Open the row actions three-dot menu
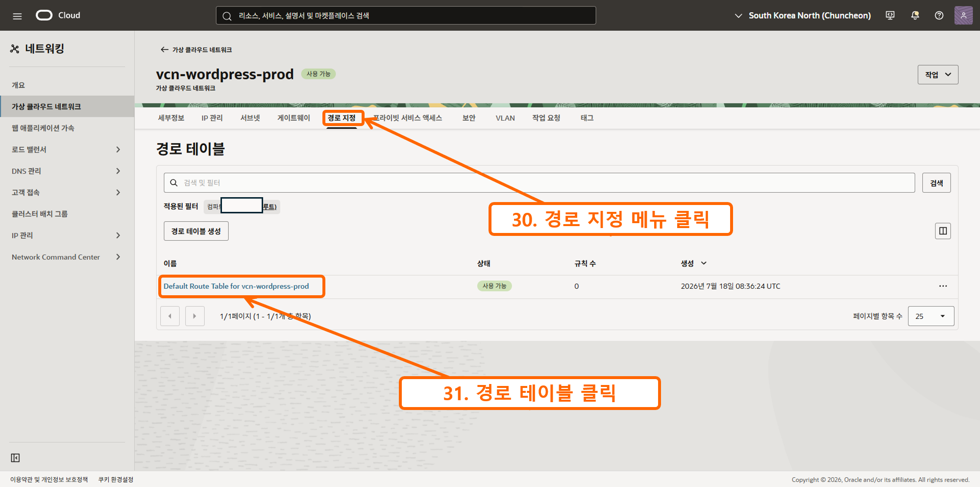The width and height of the screenshot is (980, 487). (x=943, y=286)
